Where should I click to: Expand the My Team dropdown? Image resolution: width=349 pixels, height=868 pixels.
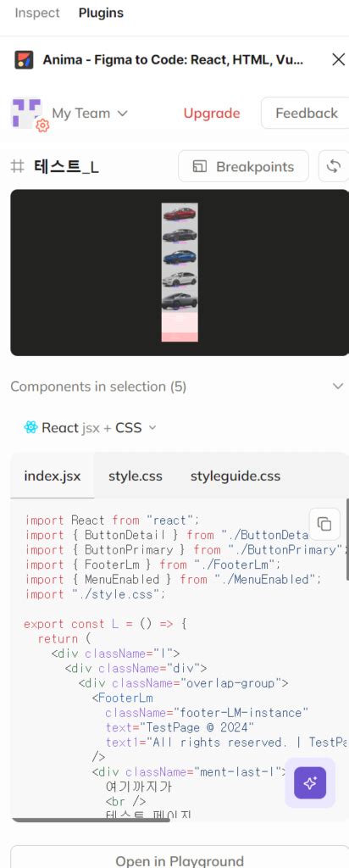coord(90,114)
